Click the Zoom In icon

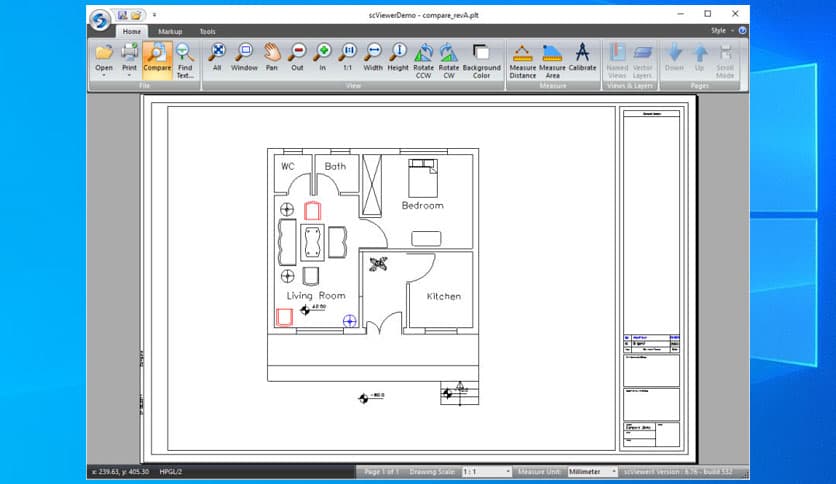point(323,57)
